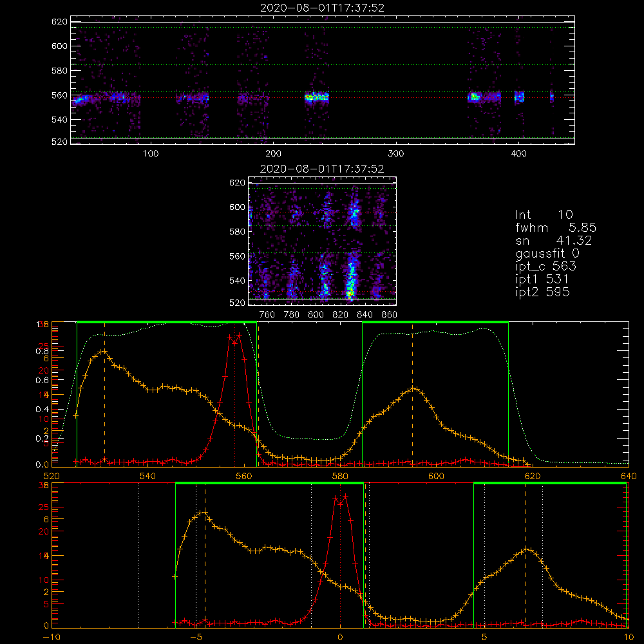Click x-axis label 400 on top spectrogram
The height and width of the screenshot is (644, 644).
[x=518, y=154]
